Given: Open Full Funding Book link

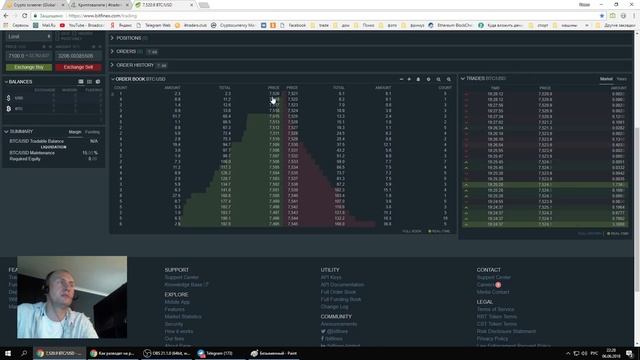Looking at the screenshot, I should click(x=341, y=299).
